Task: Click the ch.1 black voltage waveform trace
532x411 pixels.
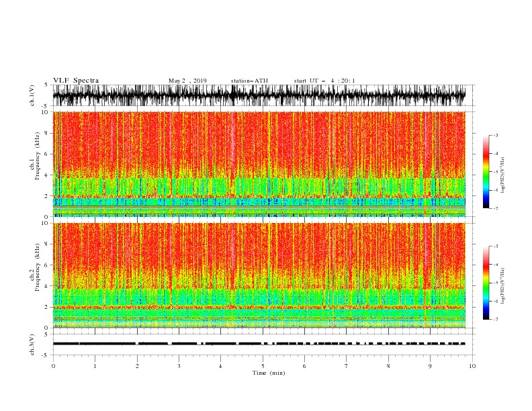Action: click(259, 95)
